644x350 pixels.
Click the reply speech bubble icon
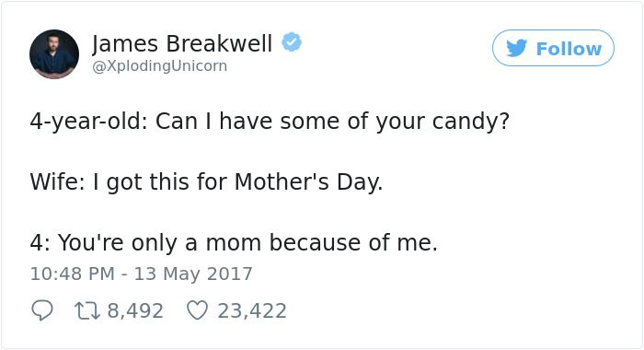(42, 310)
